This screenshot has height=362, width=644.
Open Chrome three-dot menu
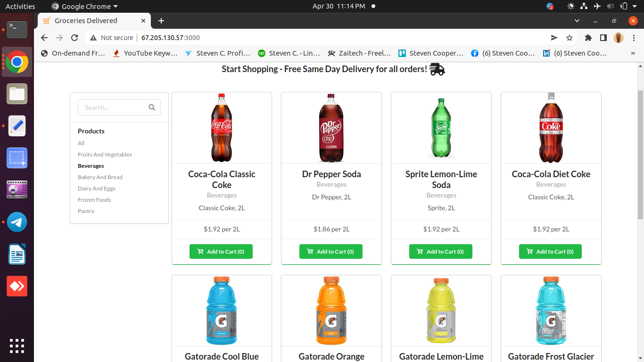[x=633, y=38]
